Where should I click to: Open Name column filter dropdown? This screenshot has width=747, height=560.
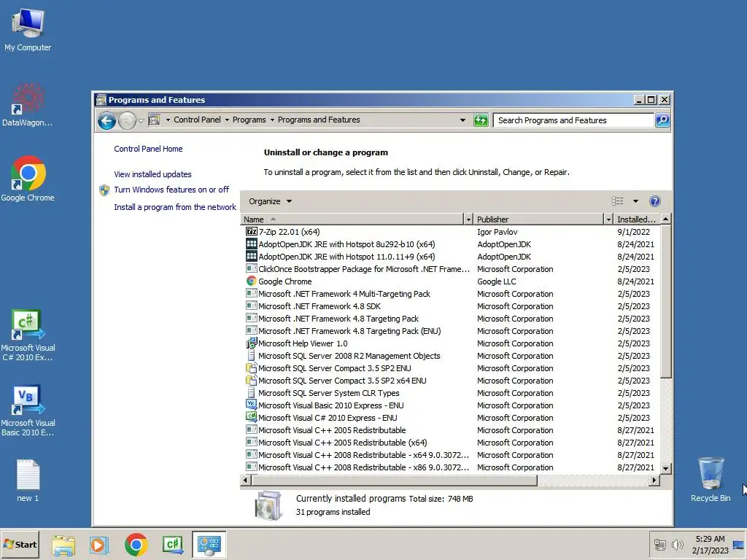(468, 219)
